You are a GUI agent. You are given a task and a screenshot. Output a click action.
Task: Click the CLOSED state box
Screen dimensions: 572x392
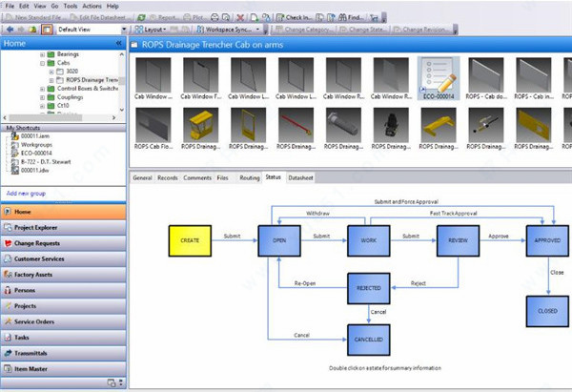(x=547, y=311)
